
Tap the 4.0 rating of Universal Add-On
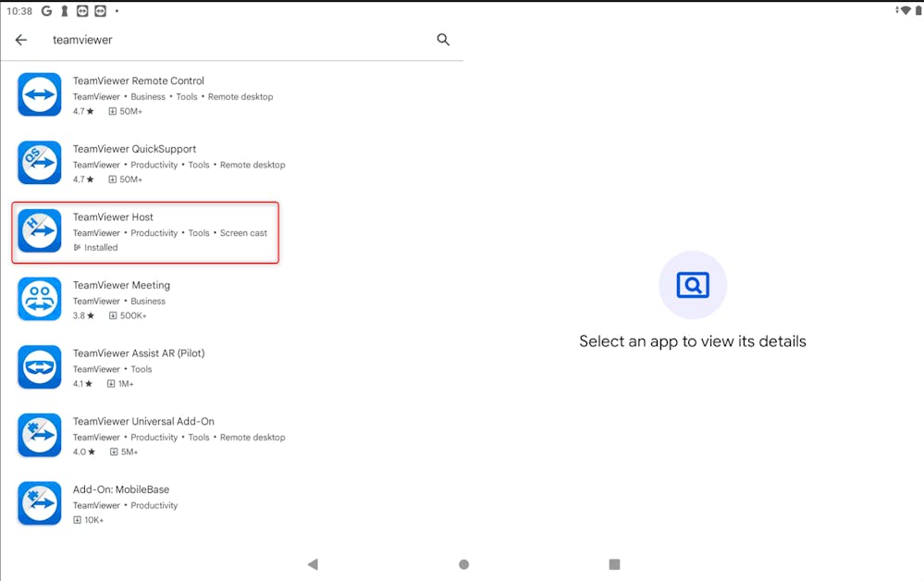point(83,452)
